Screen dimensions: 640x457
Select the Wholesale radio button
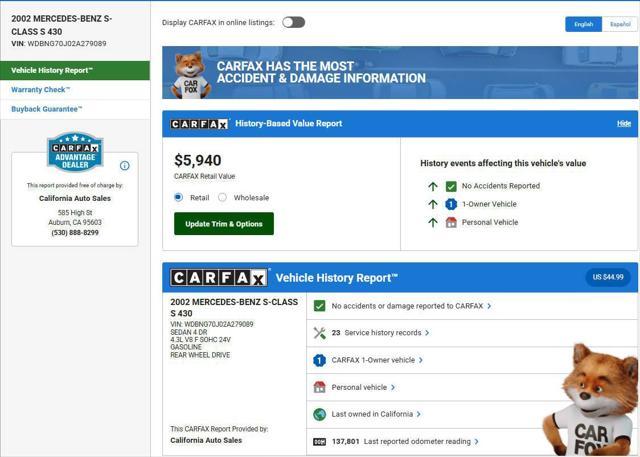pos(222,197)
